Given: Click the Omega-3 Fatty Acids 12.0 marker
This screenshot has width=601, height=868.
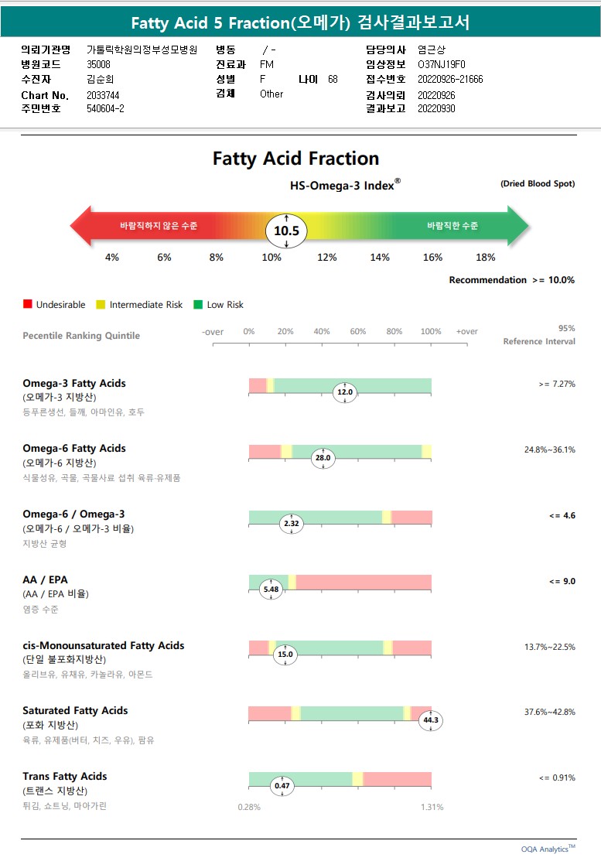Looking at the screenshot, I should 344,392.
